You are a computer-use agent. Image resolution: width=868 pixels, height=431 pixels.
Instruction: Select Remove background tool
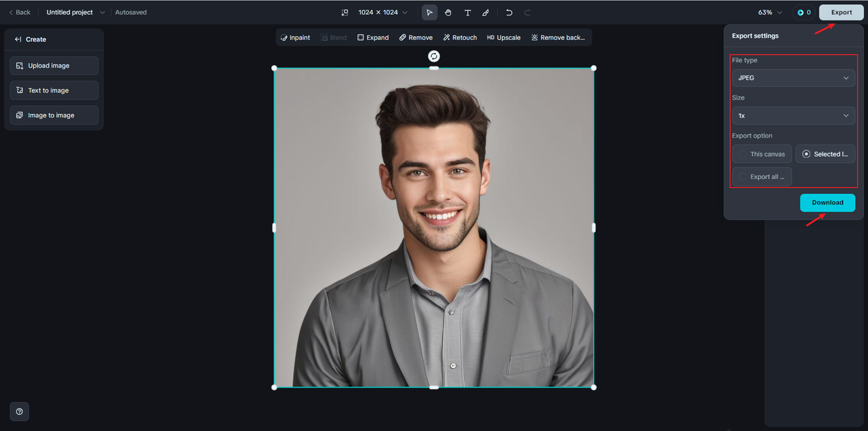click(558, 37)
